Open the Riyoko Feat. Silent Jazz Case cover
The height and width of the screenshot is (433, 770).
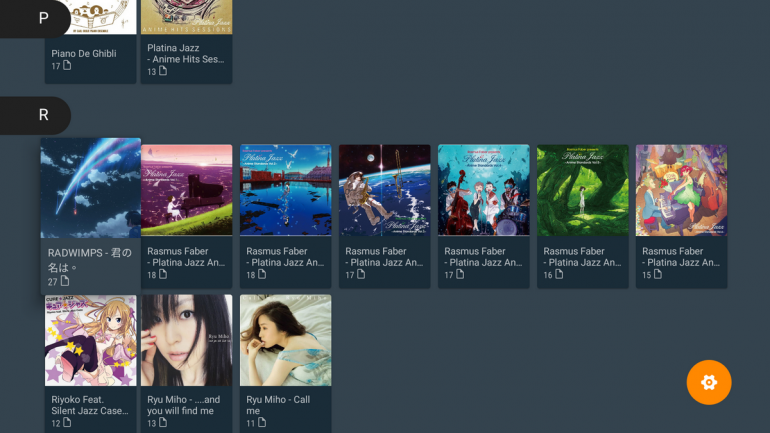tap(91, 340)
